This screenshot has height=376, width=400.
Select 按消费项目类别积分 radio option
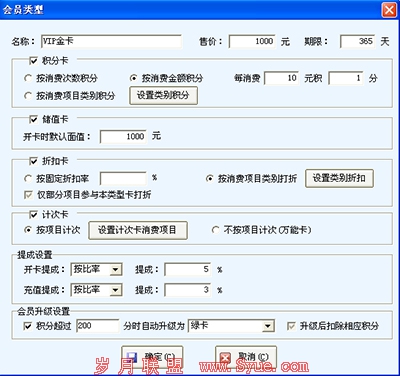click(x=28, y=96)
